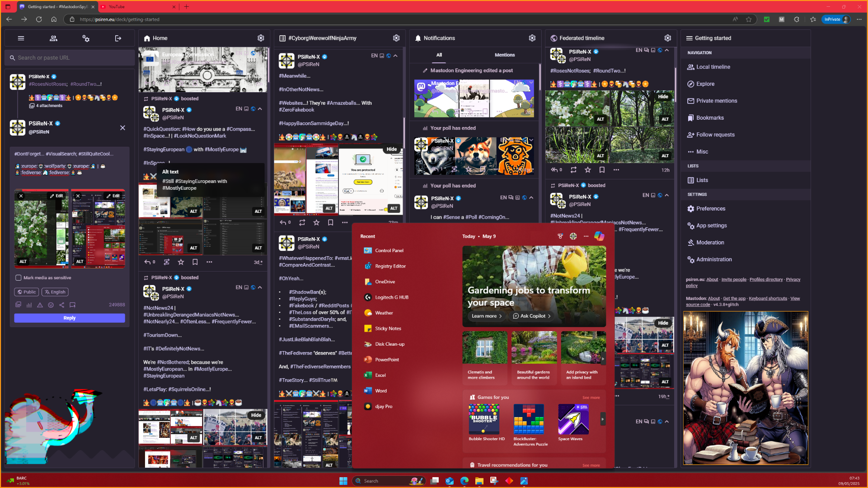
Task: Remove the first compose attachment
Action: point(21,196)
